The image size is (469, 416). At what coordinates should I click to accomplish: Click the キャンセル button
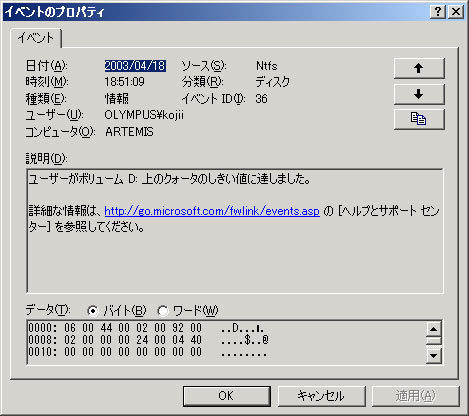click(321, 396)
